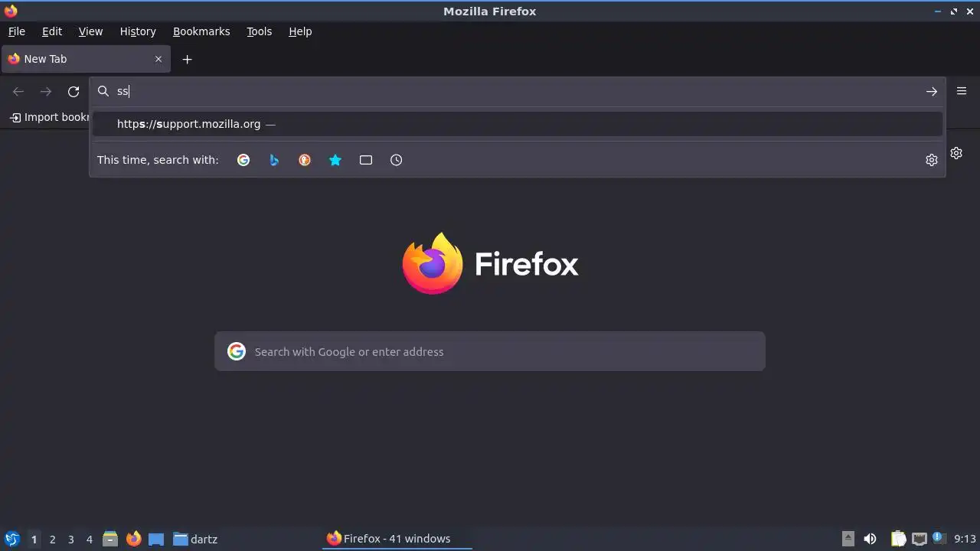Screen dimensions: 980x551
Task: Close the New Tab tab
Action: click(x=158, y=59)
